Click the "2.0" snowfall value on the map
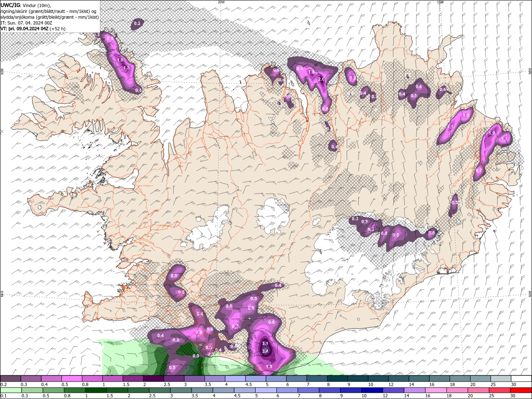 321,79
